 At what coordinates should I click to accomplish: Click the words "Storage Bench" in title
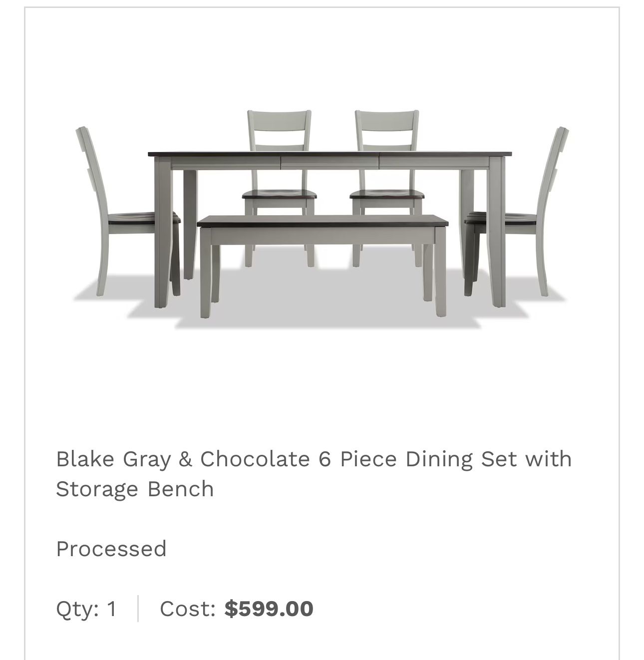[135, 489]
